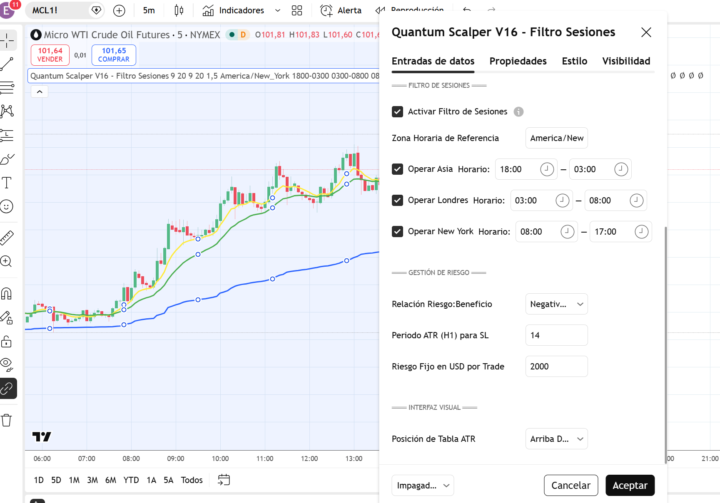
Task: Close the Quantum Scalper settings dialog
Action: click(646, 32)
